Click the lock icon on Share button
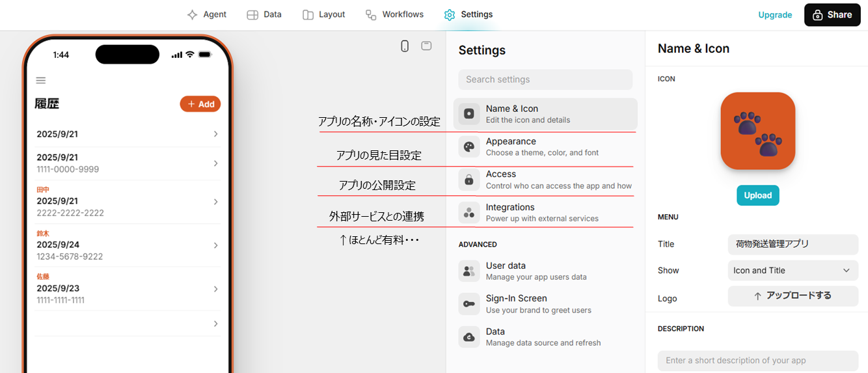The height and width of the screenshot is (373, 868). tap(817, 15)
